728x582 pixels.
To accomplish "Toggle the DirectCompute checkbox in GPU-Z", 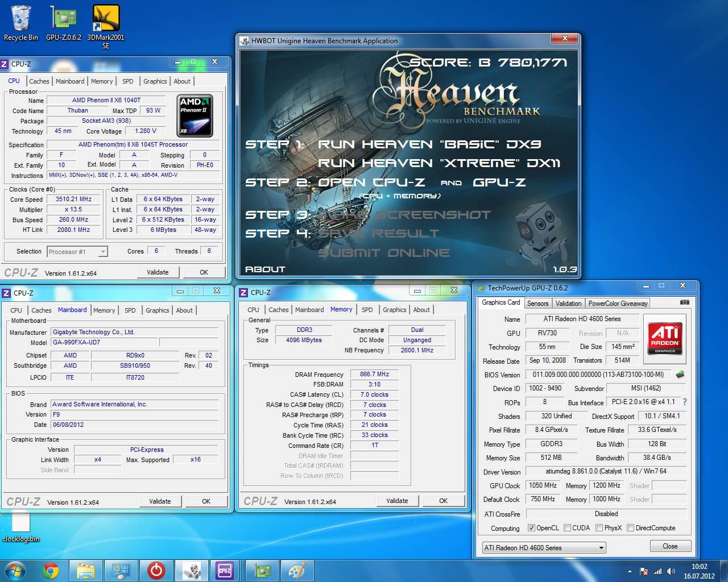I will 630,528.
